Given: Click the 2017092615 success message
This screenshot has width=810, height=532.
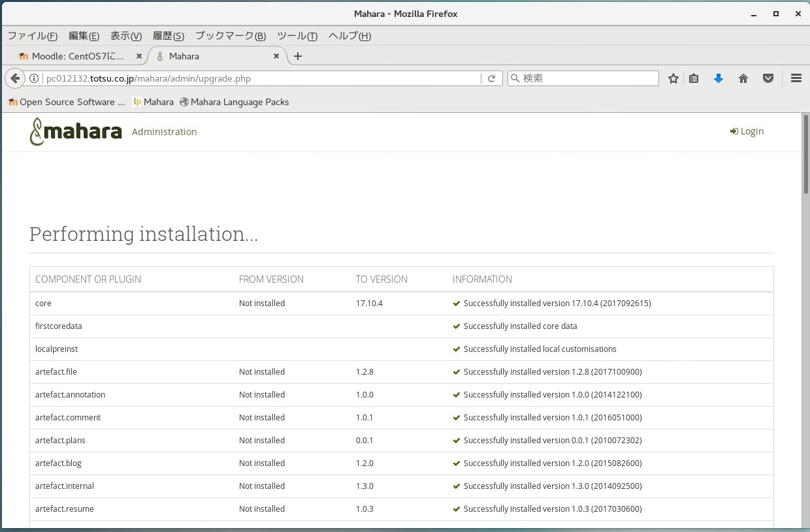Looking at the screenshot, I should pos(557,304).
